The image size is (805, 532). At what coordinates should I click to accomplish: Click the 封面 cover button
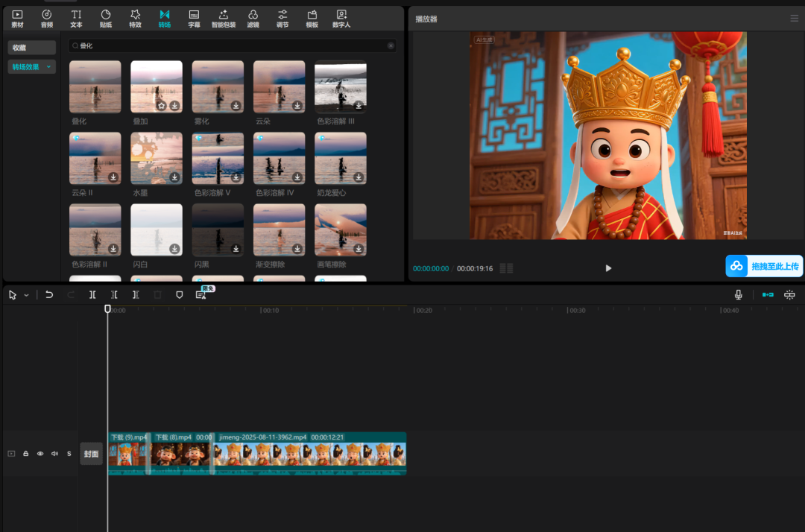point(92,454)
